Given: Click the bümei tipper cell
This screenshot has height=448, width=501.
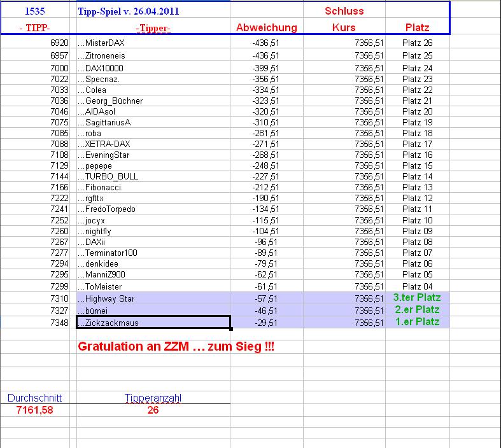Looking at the screenshot, I should (x=153, y=311).
